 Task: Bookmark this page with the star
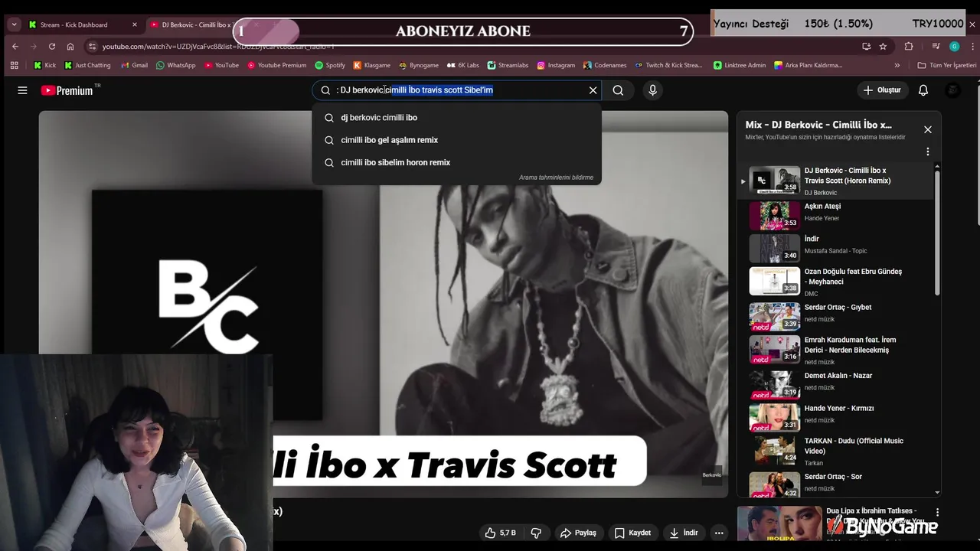(x=883, y=46)
